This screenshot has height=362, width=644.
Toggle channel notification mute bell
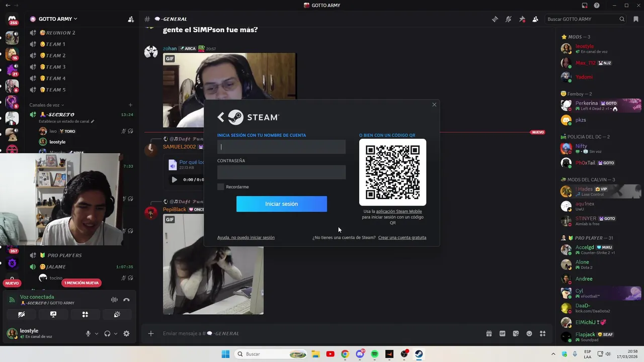point(509,19)
